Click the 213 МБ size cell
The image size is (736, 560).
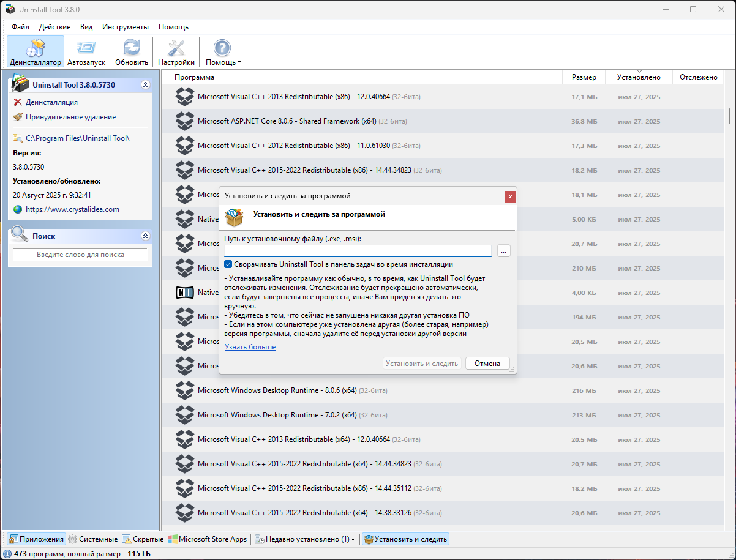[x=584, y=415]
